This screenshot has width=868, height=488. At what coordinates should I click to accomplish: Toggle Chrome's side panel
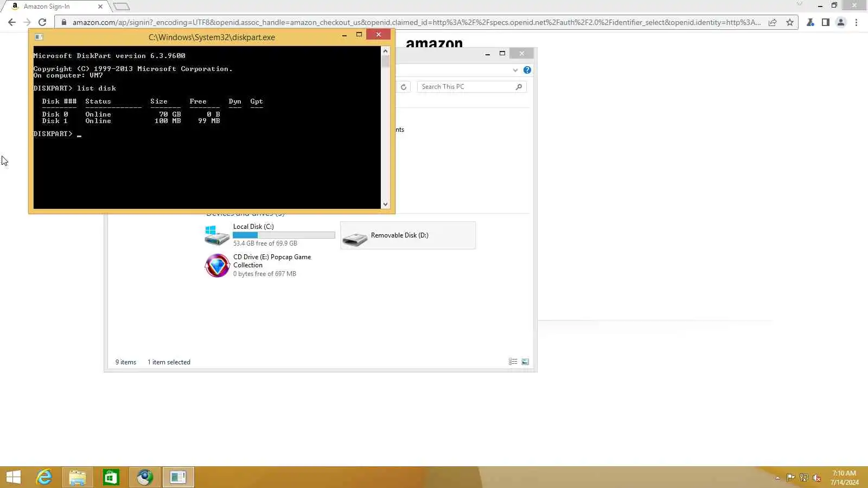(825, 22)
